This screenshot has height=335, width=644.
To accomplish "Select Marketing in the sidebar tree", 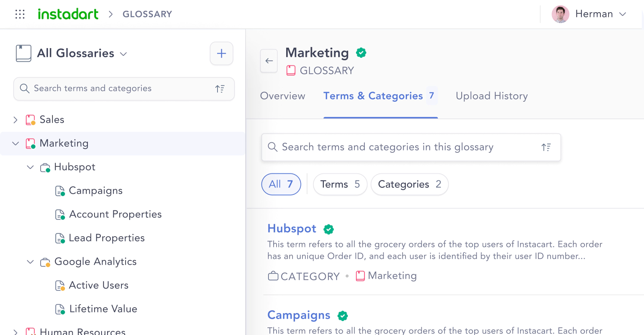I will coord(64,143).
